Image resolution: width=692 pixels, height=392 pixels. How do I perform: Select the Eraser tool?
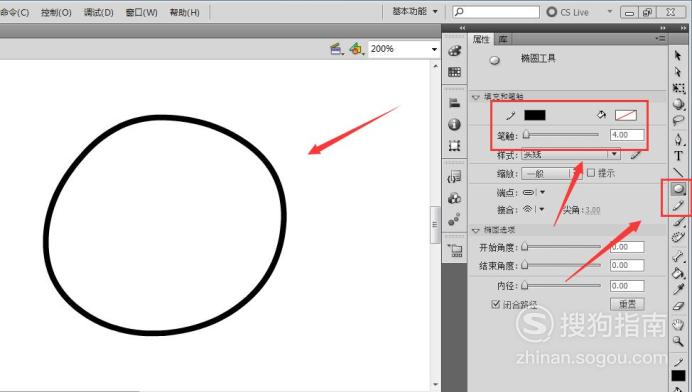pyautogui.click(x=678, y=306)
